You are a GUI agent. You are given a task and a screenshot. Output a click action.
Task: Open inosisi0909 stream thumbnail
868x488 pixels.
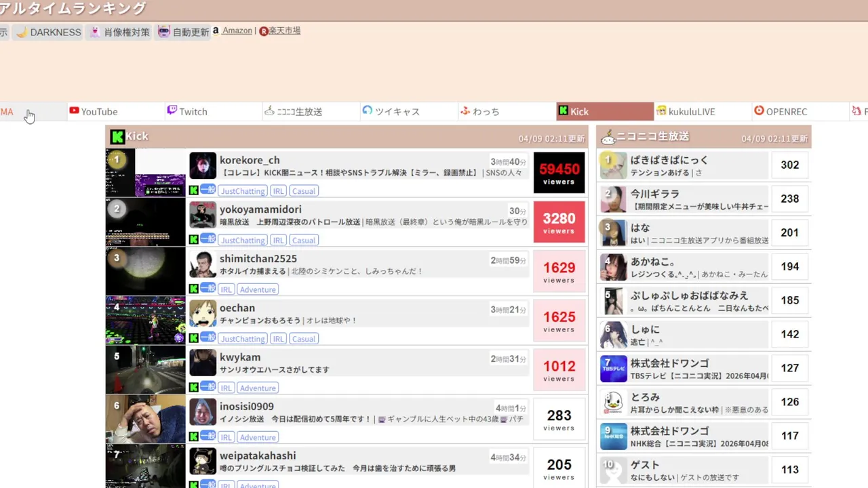coord(146,419)
